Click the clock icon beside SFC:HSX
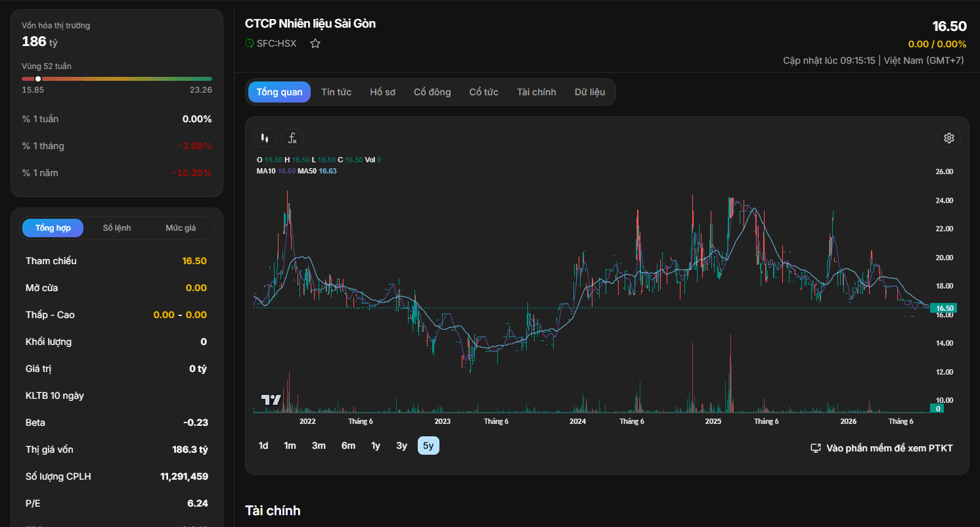Viewport: 980px width, 527px height. 250,43
